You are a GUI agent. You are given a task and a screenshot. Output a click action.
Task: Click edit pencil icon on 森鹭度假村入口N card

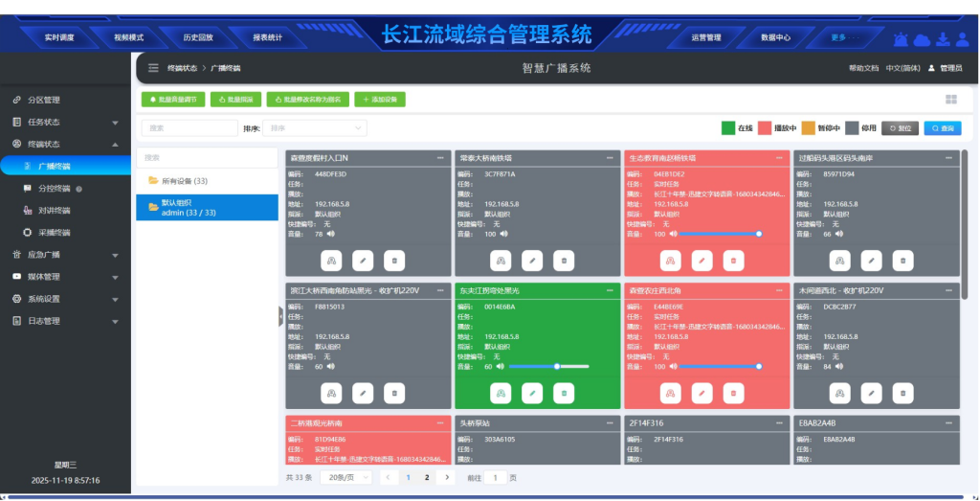362,260
